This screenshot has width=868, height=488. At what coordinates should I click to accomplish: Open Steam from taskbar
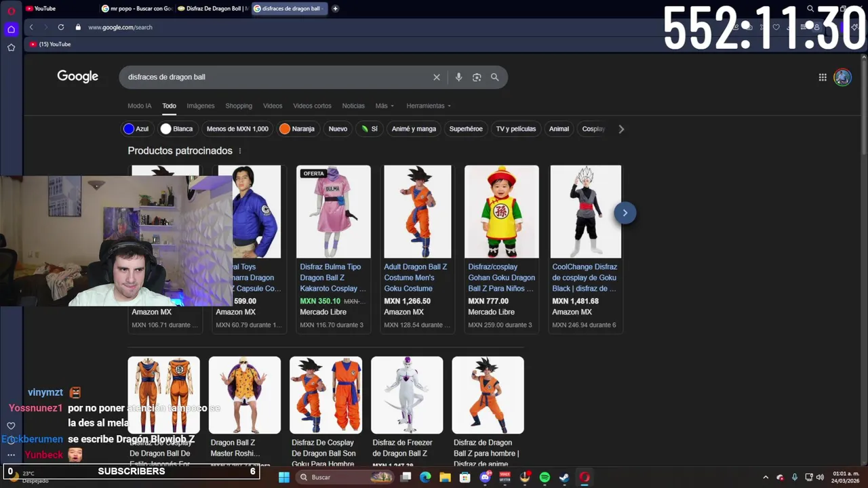pos(564,477)
